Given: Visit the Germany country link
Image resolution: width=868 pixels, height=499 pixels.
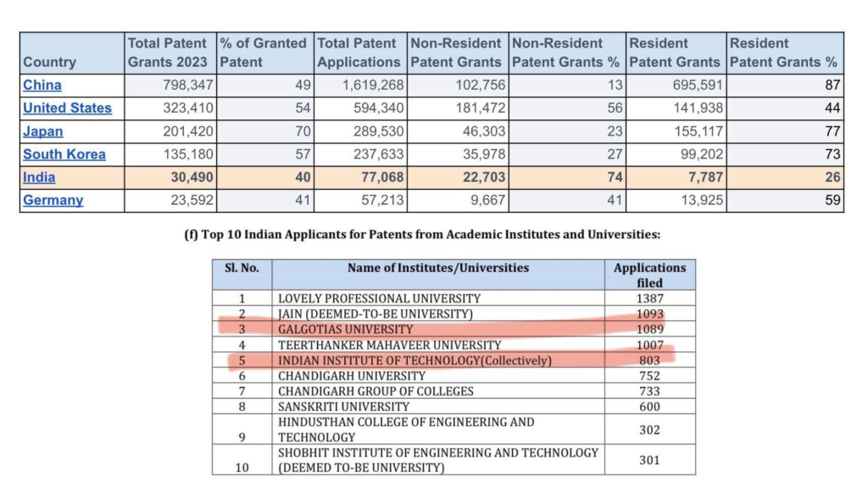Looking at the screenshot, I should tap(53, 200).
